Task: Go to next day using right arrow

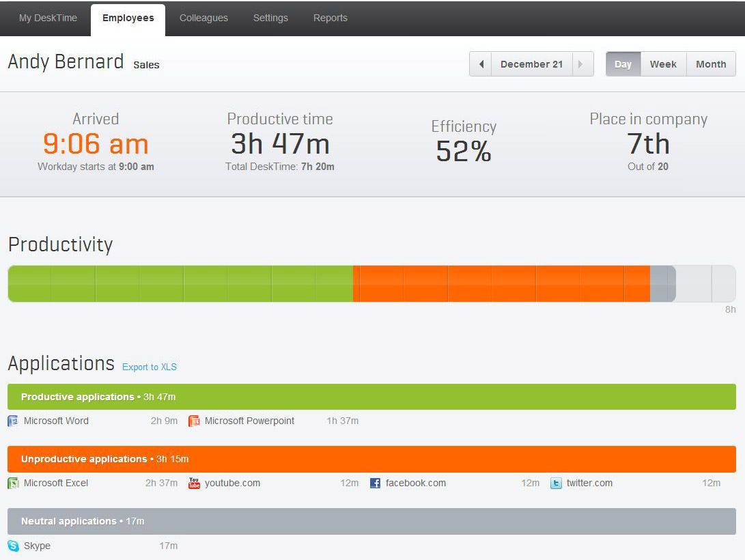Action: pos(581,64)
